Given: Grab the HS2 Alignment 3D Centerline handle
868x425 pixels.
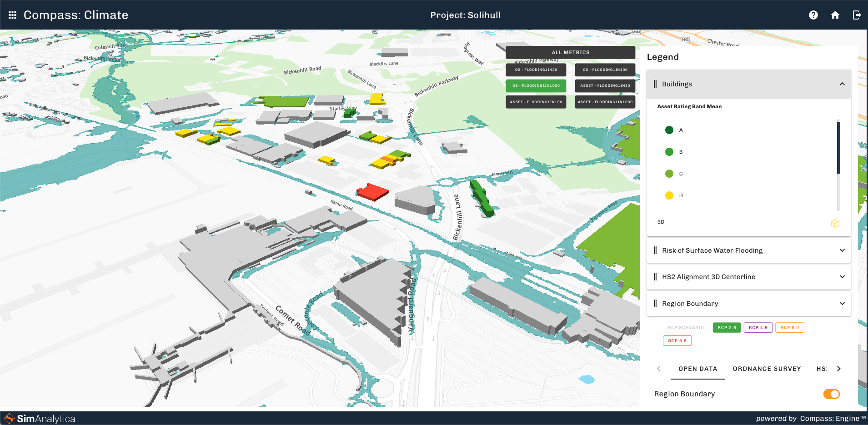Looking at the screenshot, I should coord(655,277).
